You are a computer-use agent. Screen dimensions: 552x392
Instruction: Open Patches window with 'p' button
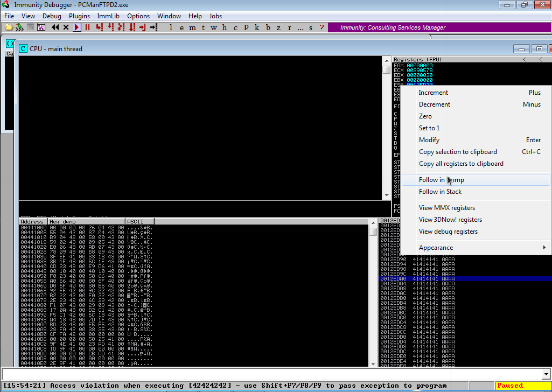pos(246,27)
